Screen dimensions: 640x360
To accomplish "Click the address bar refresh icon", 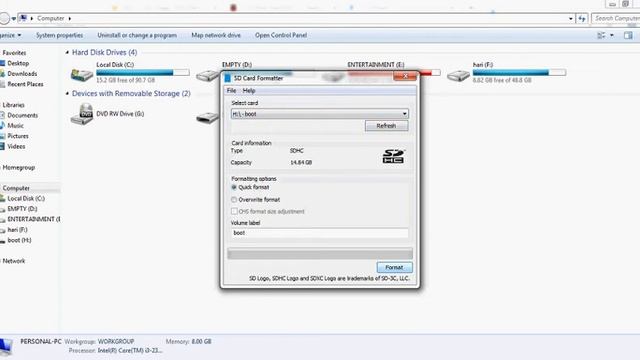I will [x=582, y=18].
